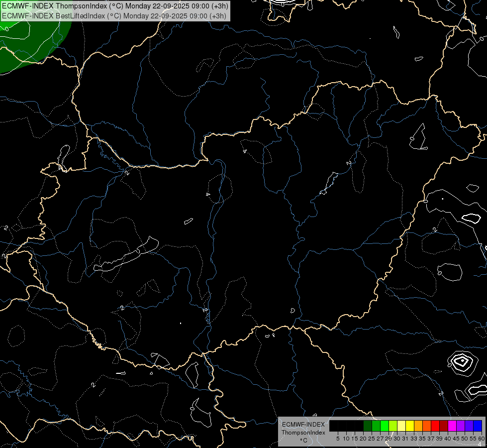The image size is (487, 448).
Task: Pick the pale yellow 30–31 legend swatch
Action: coord(401,426)
